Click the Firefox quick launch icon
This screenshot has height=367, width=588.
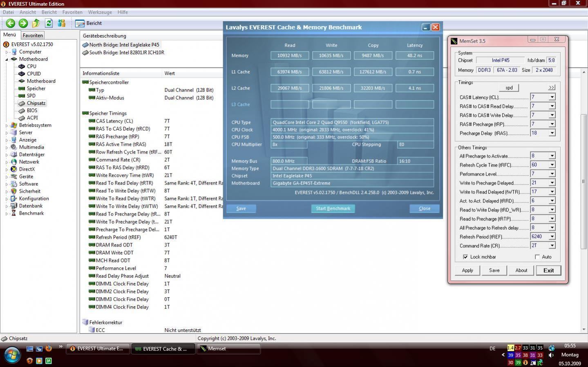pos(49,348)
